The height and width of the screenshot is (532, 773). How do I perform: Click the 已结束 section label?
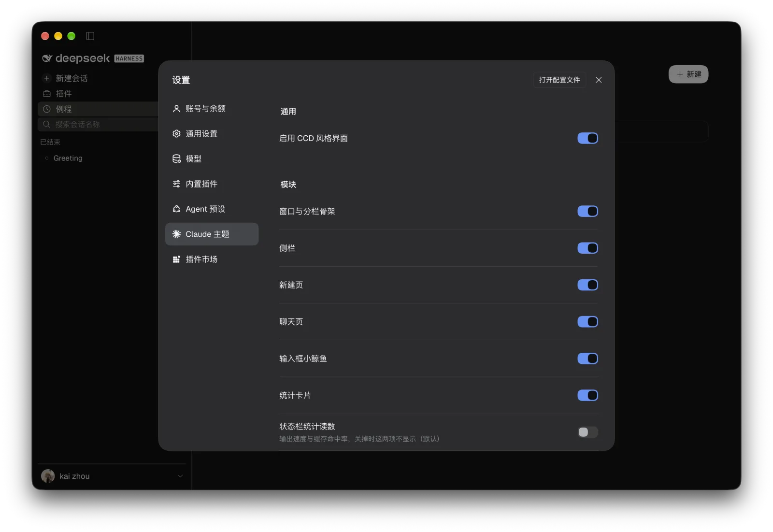(50, 142)
